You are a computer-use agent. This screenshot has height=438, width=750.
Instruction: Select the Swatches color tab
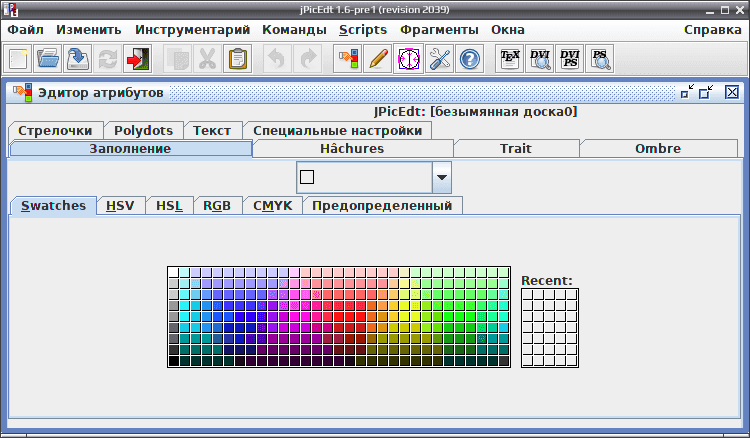click(x=53, y=206)
